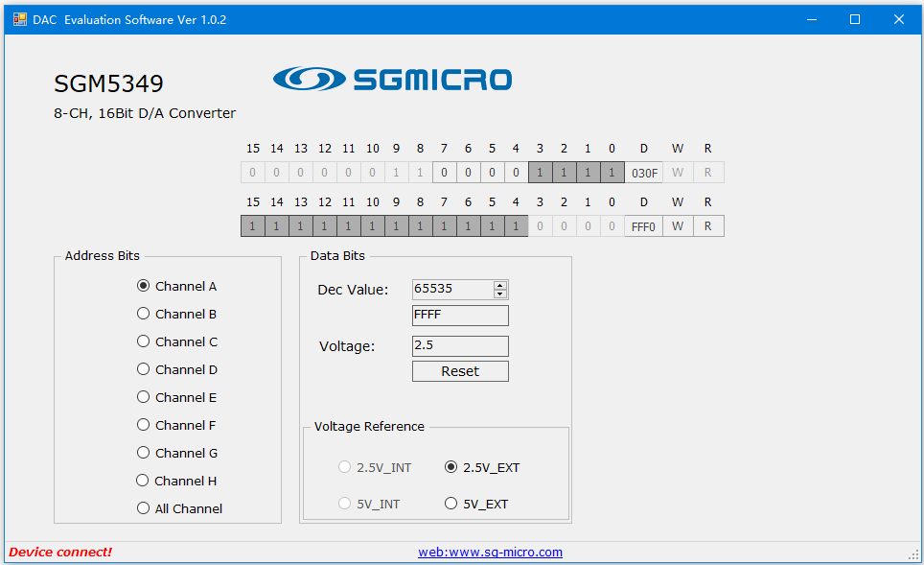924x565 pixels.
Task: Toggle bit 5 in first register row
Action: click(492, 173)
